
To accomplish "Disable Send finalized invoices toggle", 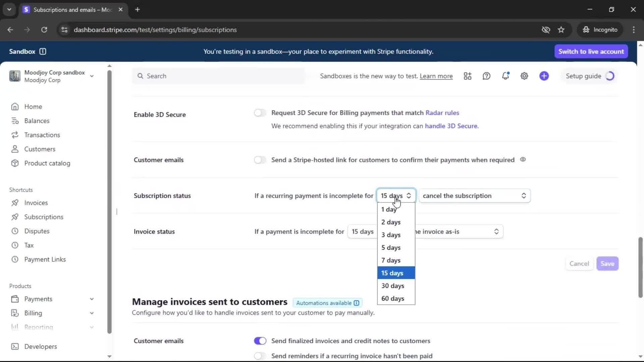I will (x=260, y=341).
